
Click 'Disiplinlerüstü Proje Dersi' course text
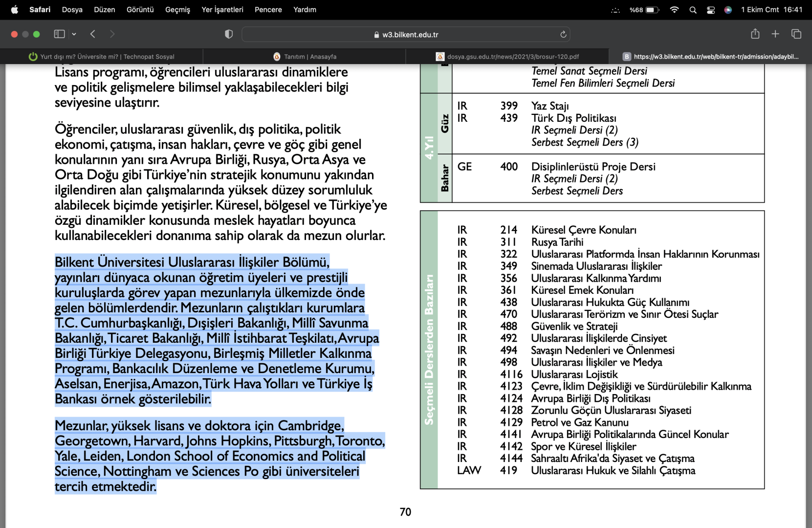click(593, 167)
